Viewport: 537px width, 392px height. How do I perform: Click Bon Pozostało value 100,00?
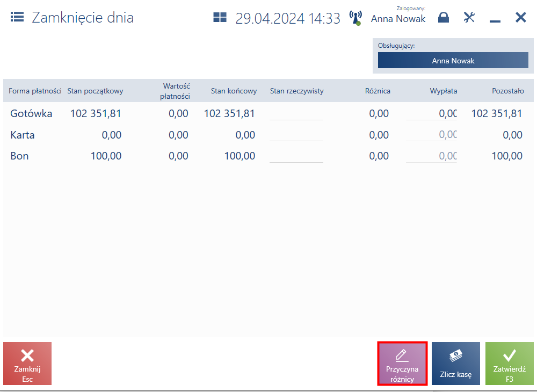pos(507,156)
